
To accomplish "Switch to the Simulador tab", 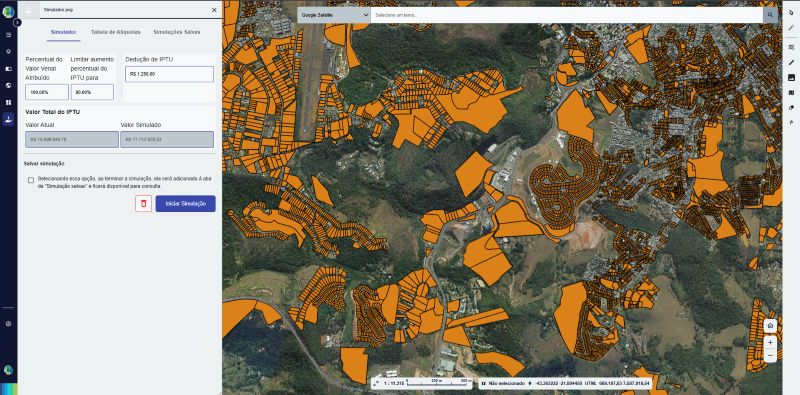I will [x=64, y=32].
